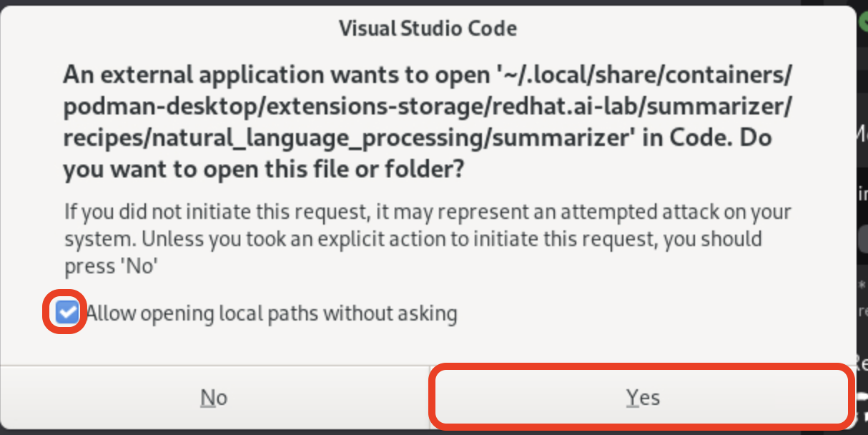Click the 'Allow opening local paths without asking' label

click(x=272, y=313)
